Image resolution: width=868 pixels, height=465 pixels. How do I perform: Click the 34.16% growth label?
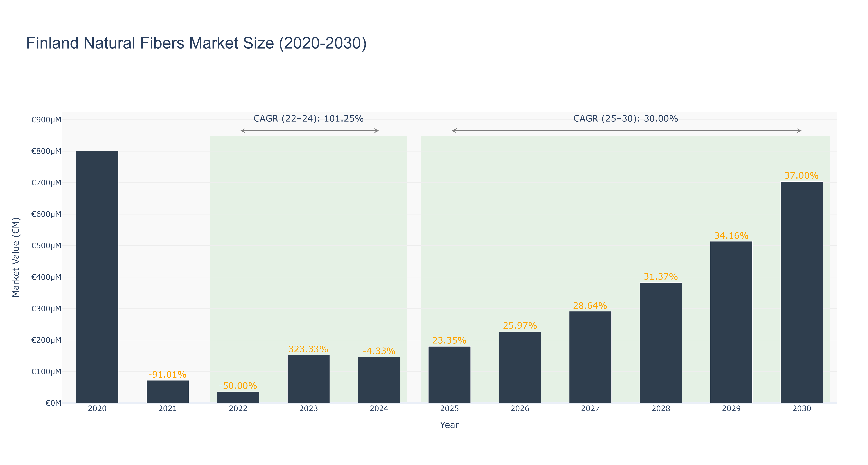731,236
